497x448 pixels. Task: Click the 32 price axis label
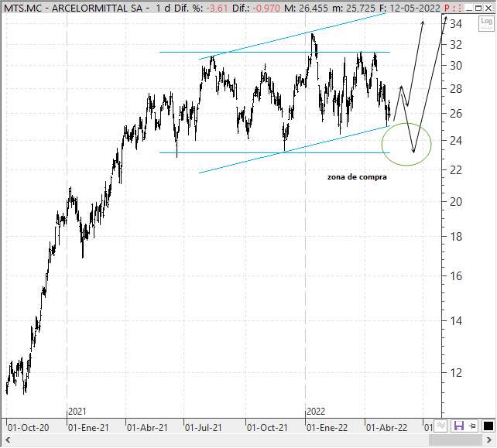pos(456,45)
